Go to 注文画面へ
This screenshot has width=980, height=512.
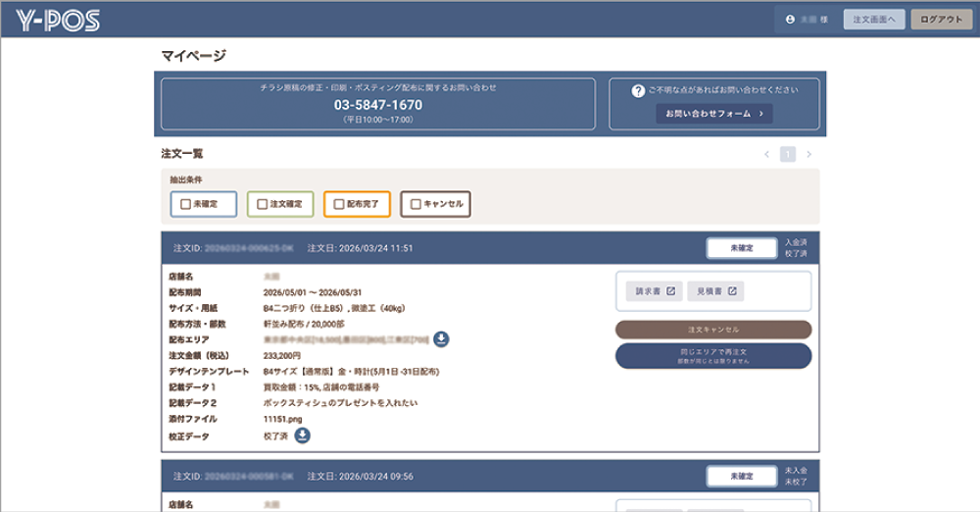[874, 20]
